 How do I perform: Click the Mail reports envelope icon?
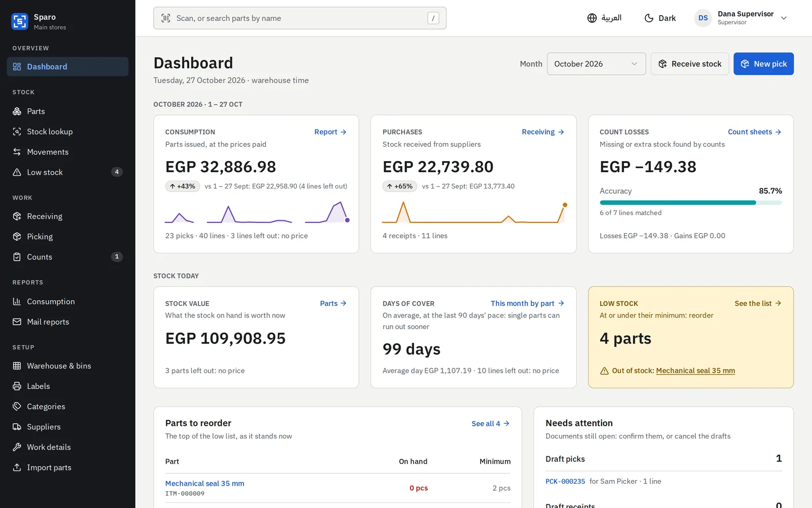click(17, 322)
